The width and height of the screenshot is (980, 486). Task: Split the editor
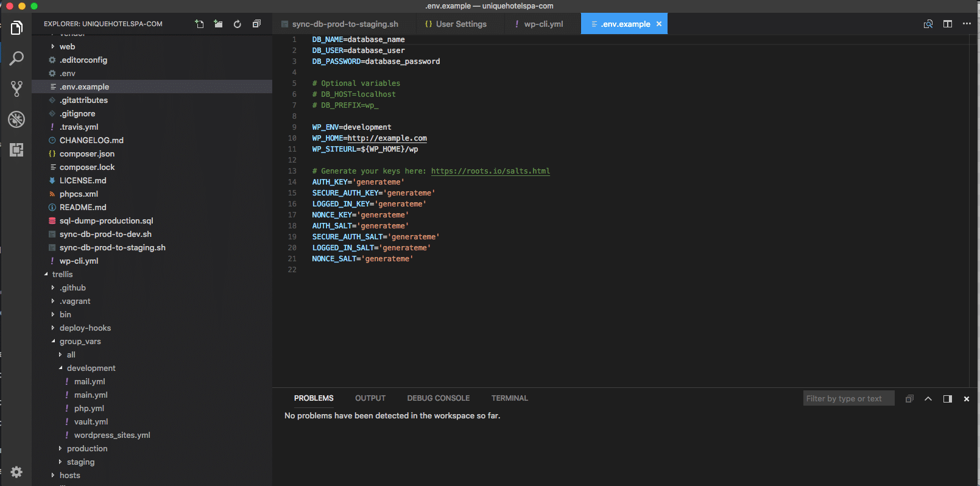point(948,24)
